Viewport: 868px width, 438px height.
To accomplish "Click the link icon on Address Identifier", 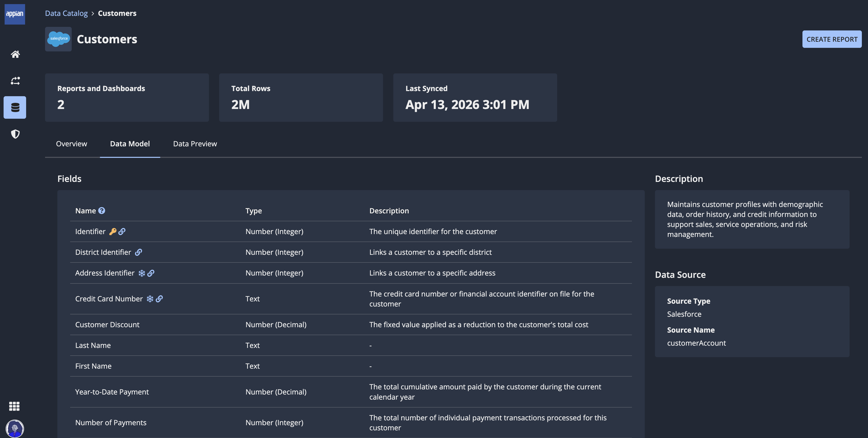I will coord(151,273).
